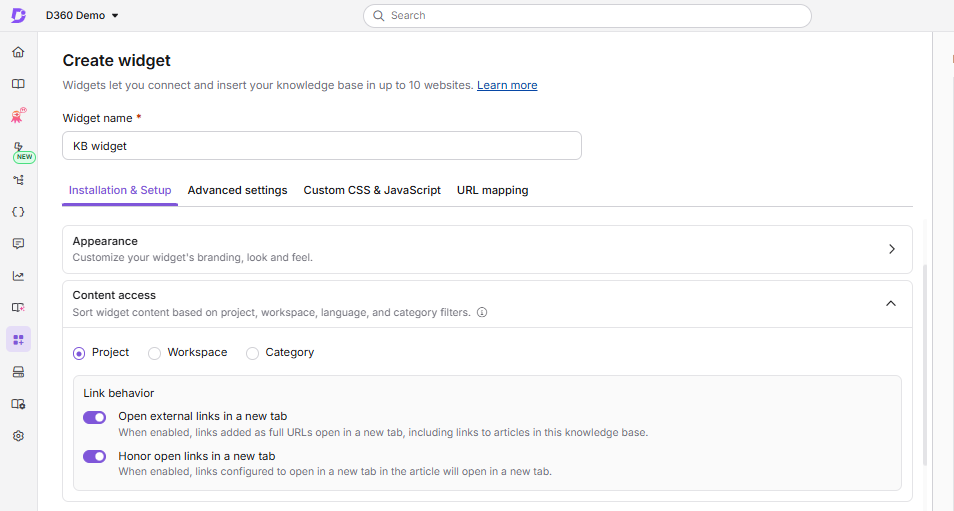The image size is (954, 511).
Task: Click the Create widget heading
Action: pos(117,60)
